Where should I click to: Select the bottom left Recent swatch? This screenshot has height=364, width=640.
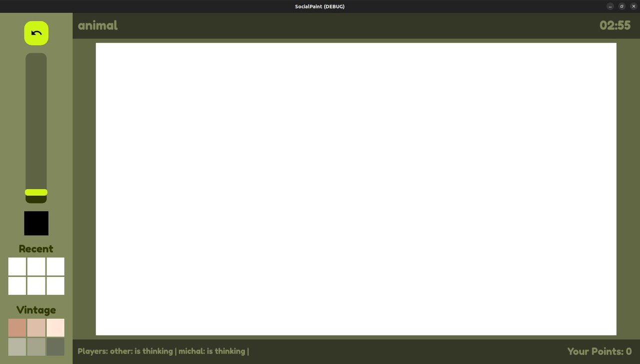[x=17, y=286]
